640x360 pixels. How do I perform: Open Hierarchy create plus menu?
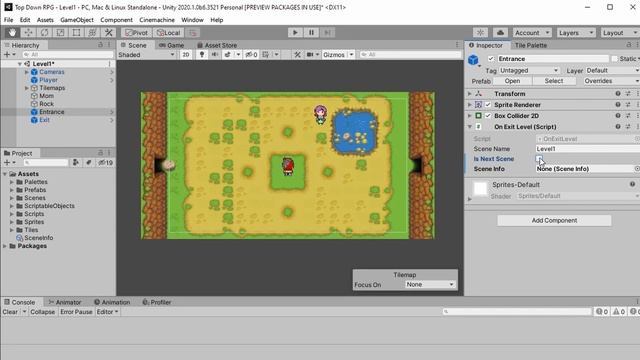click(x=9, y=54)
